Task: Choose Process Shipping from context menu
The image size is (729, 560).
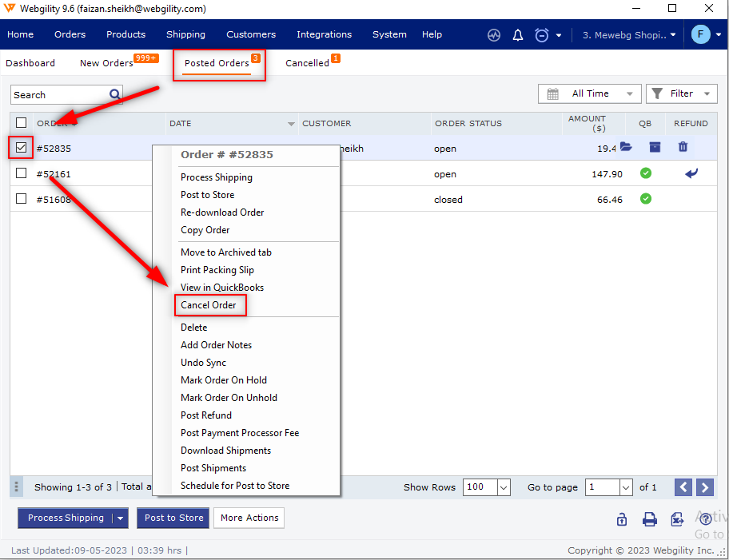Action: [216, 177]
